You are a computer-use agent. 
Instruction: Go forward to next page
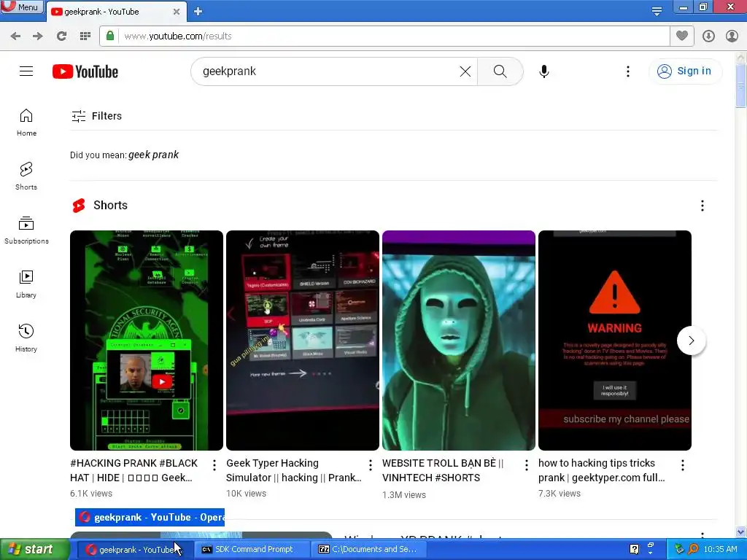(x=38, y=36)
